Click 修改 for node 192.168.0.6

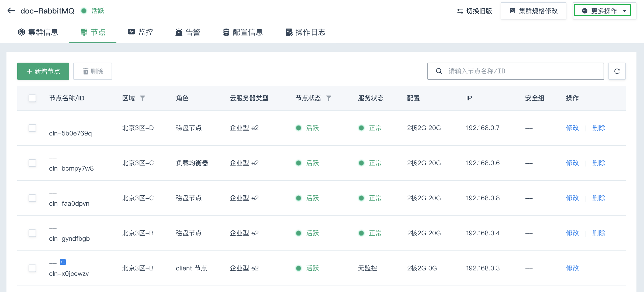(x=572, y=163)
